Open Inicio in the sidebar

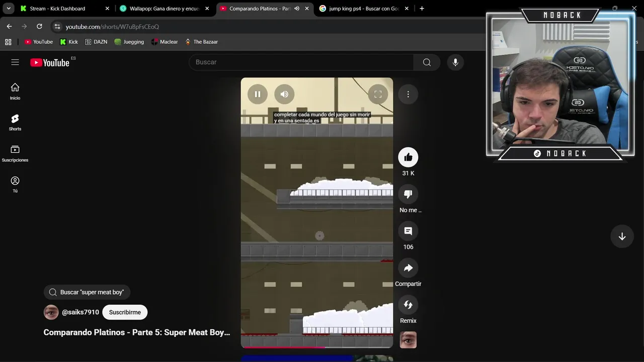(15, 92)
